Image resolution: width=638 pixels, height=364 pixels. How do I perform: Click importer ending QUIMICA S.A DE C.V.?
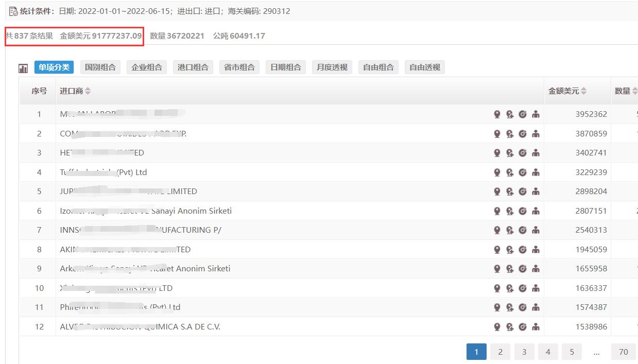point(140,327)
